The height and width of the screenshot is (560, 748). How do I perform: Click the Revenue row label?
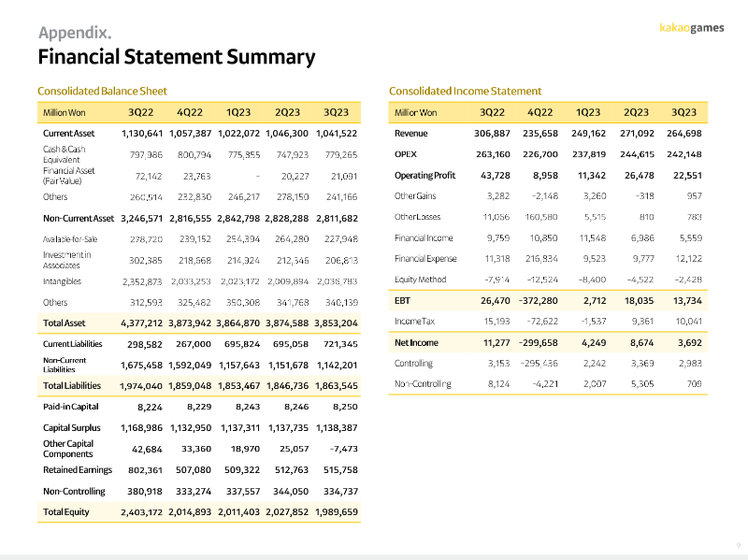pos(410,134)
